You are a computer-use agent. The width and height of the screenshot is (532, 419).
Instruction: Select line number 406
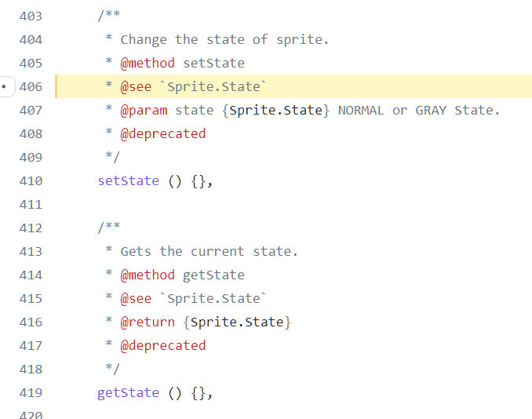tap(31, 86)
